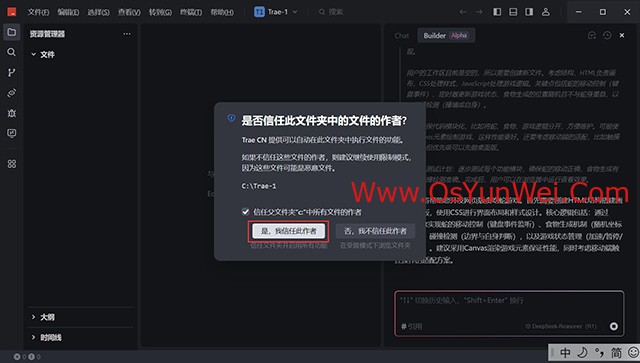Open the 转到(G) menu
This screenshot has height=363, width=640.
(160, 12)
